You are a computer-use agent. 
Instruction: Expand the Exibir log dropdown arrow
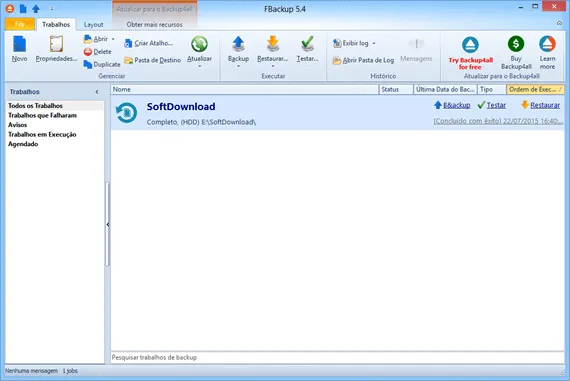click(x=374, y=43)
